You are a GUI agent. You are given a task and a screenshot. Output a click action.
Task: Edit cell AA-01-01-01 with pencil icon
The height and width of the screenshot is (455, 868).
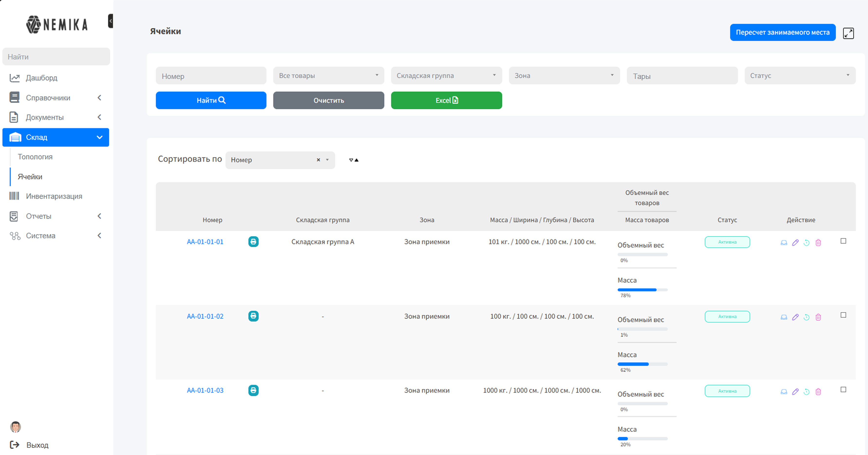click(795, 243)
